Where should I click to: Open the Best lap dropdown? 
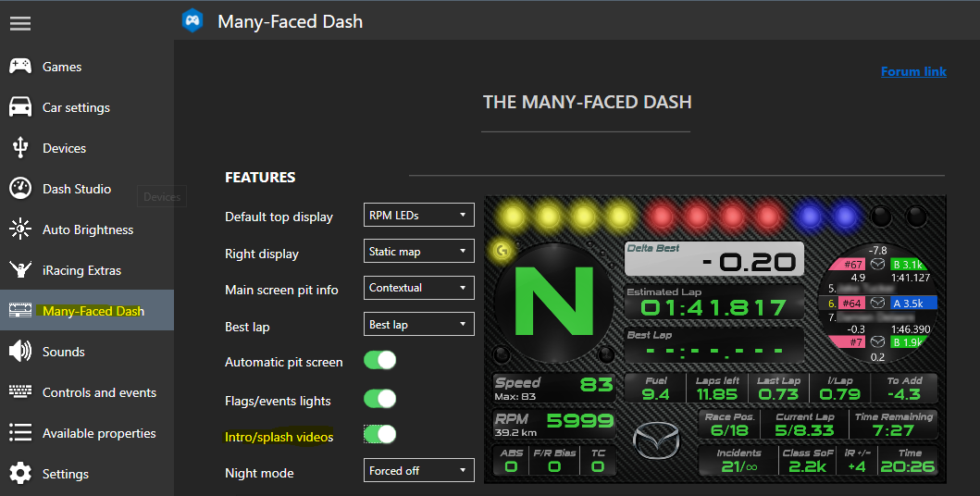click(x=419, y=324)
